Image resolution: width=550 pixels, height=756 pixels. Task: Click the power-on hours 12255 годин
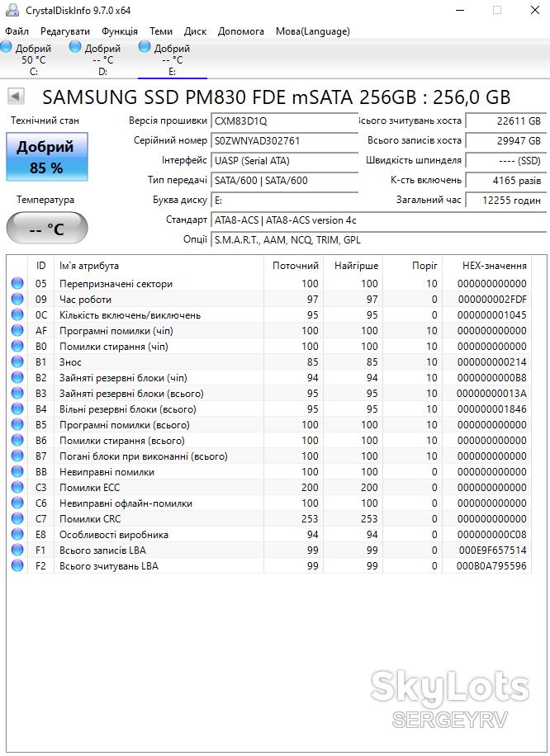505,200
